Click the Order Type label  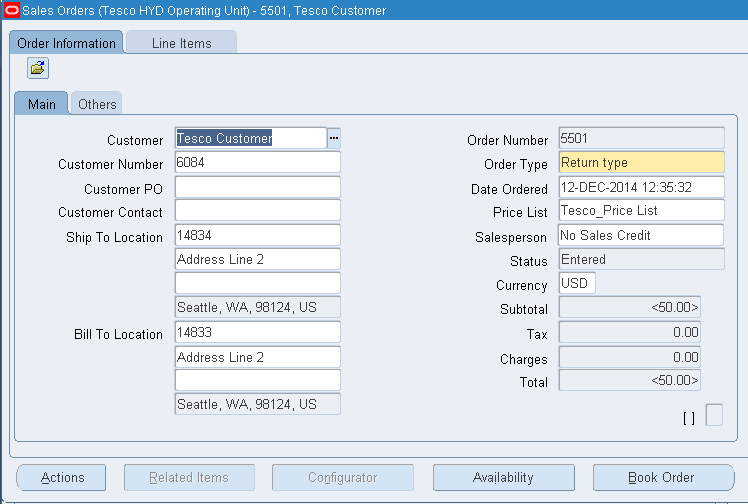point(516,165)
